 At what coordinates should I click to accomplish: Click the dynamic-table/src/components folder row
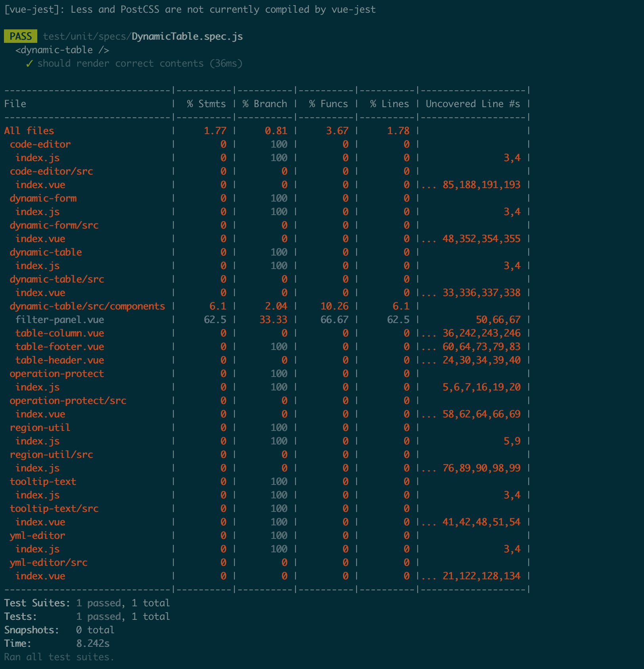87,306
